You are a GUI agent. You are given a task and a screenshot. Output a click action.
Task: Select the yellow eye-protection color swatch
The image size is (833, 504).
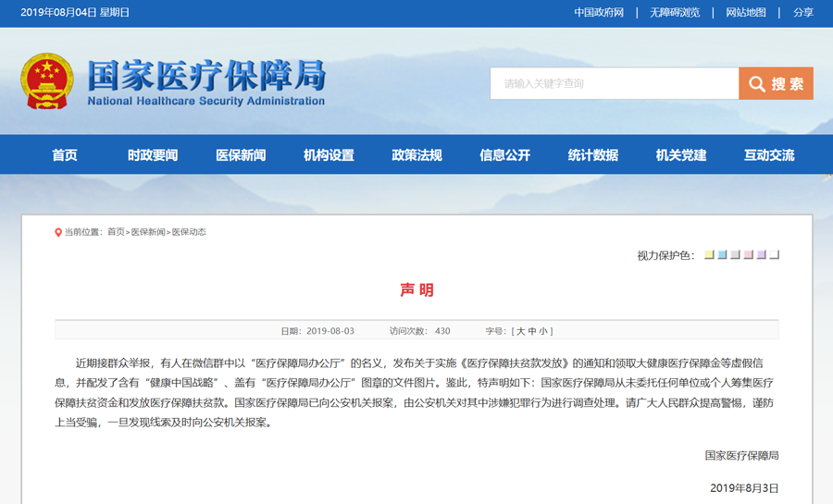point(709,254)
